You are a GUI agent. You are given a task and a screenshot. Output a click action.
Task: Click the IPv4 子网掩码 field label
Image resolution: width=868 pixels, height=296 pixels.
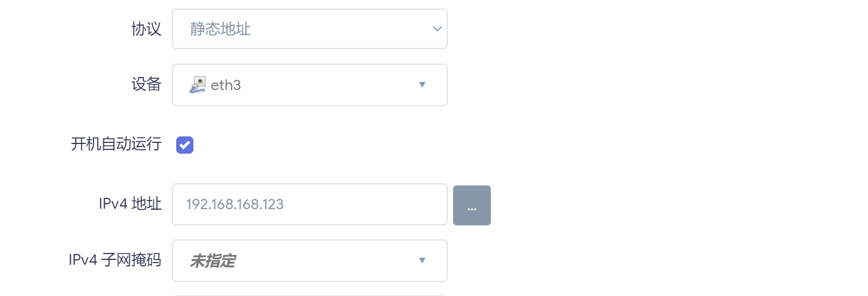coord(115,260)
